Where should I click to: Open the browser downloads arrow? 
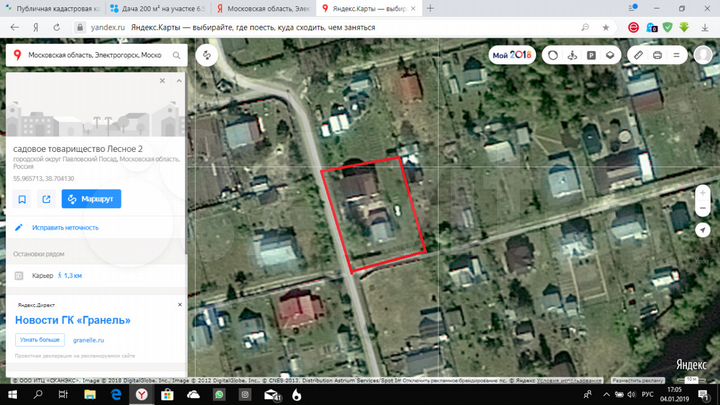tap(705, 28)
